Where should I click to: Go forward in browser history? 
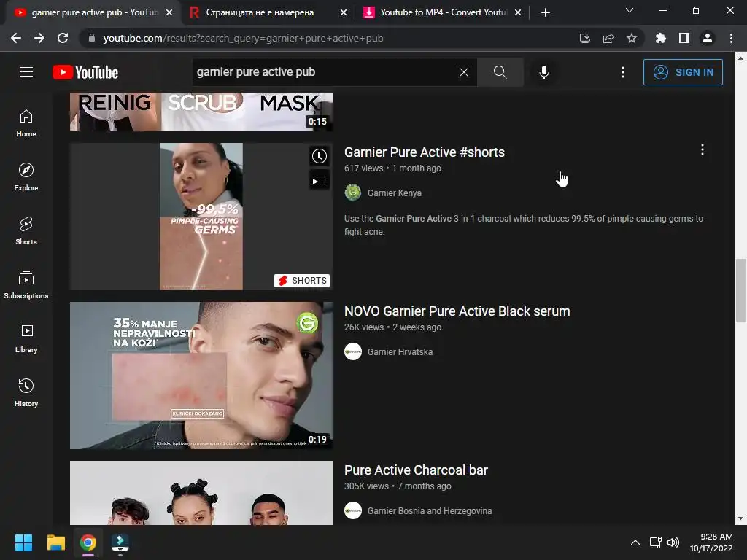point(39,38)
